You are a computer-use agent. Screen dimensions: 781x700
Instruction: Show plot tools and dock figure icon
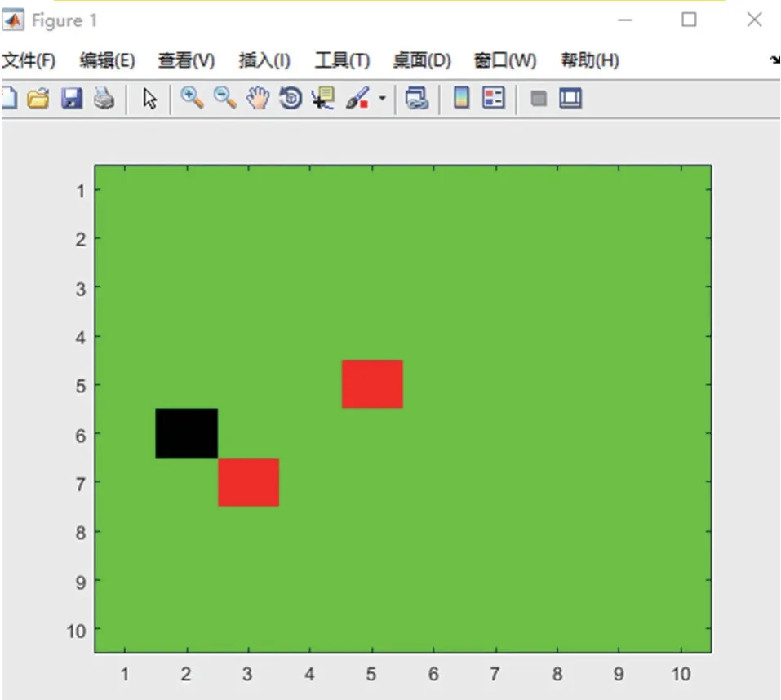570,98
